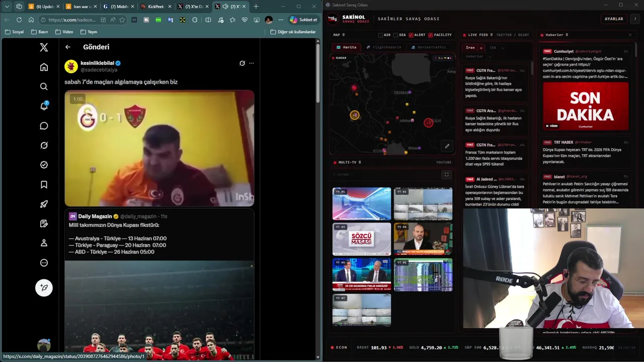Click the browser home button
This screenshot has width=644, height=362.
(x=31, y=20)
